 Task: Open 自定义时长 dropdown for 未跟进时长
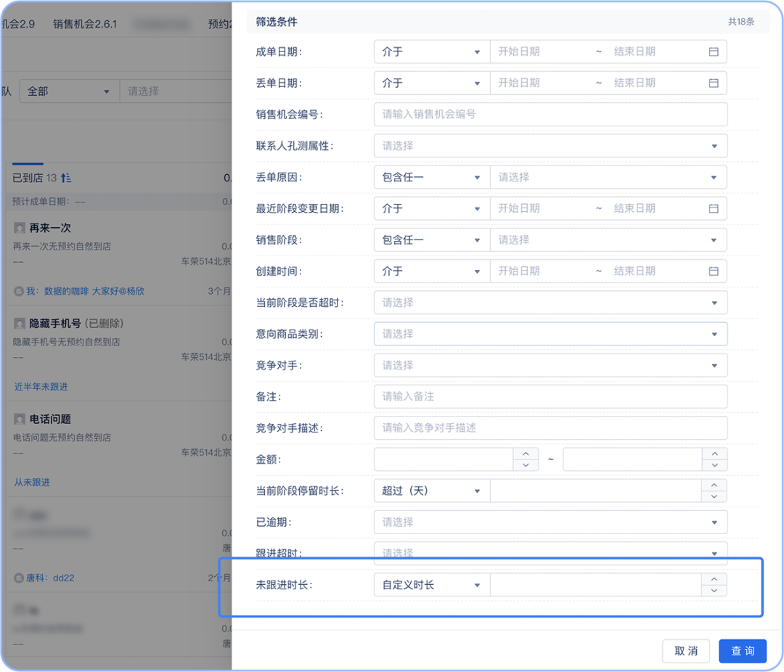coord(432,584)
